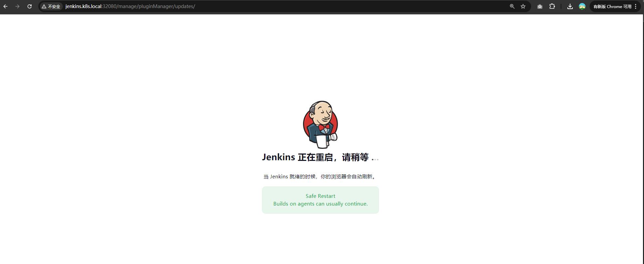Click the Safe Restart text
Viewport: 644px width, 264px height.
pyautogui.click(x=320, y=196)
